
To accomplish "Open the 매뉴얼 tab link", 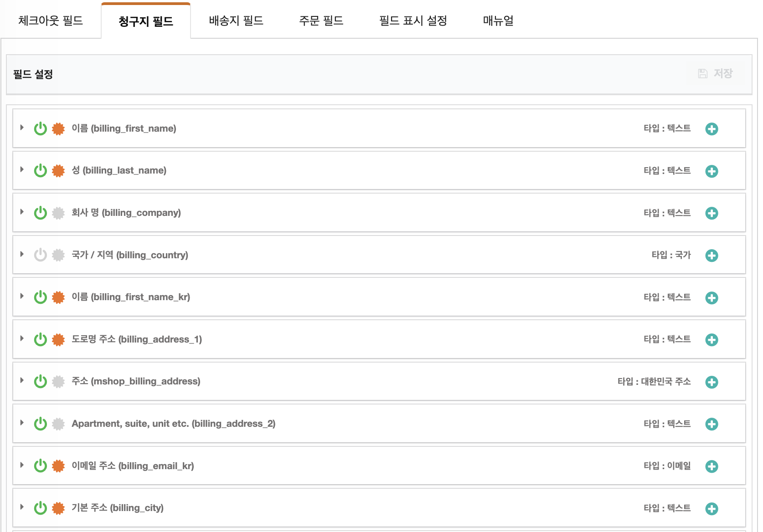I will [498, 21].
